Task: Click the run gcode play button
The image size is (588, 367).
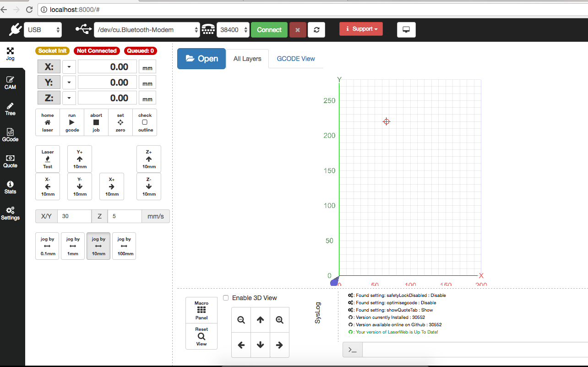Action: (x=72, y=122)
